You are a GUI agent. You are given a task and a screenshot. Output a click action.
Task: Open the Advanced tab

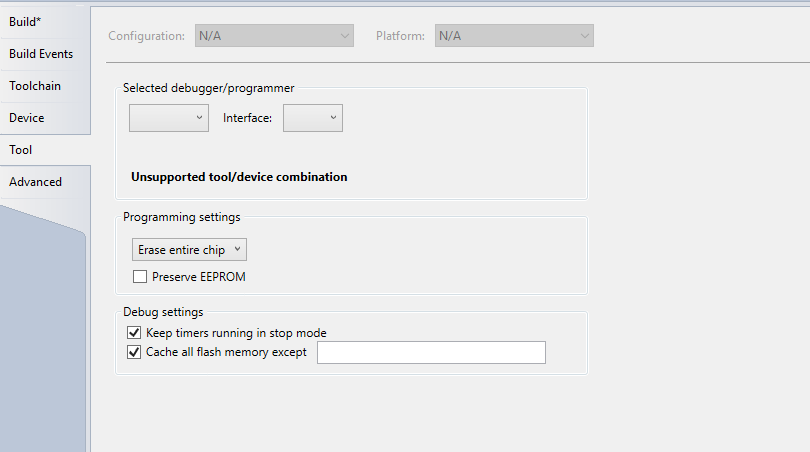(x=36, y=182)
